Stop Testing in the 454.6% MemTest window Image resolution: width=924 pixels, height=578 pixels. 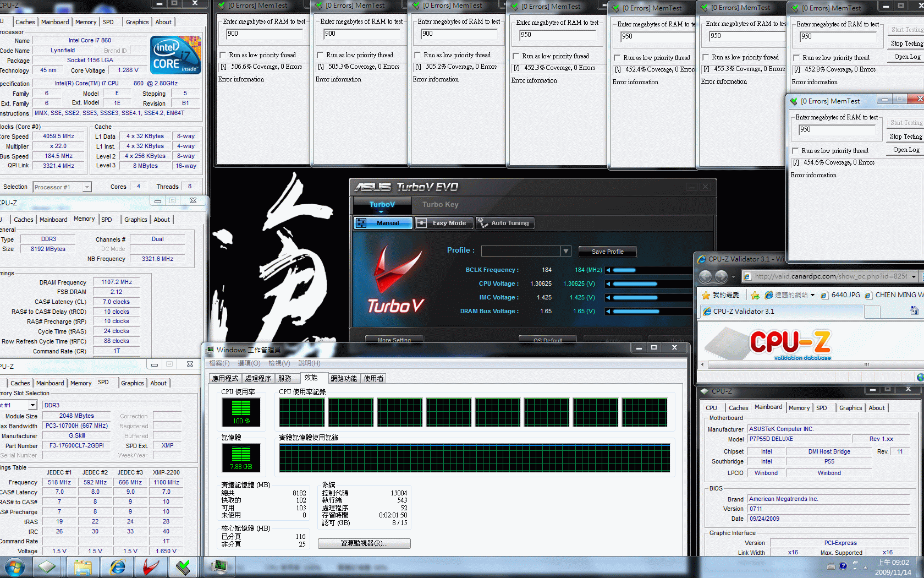click(905, 137)
